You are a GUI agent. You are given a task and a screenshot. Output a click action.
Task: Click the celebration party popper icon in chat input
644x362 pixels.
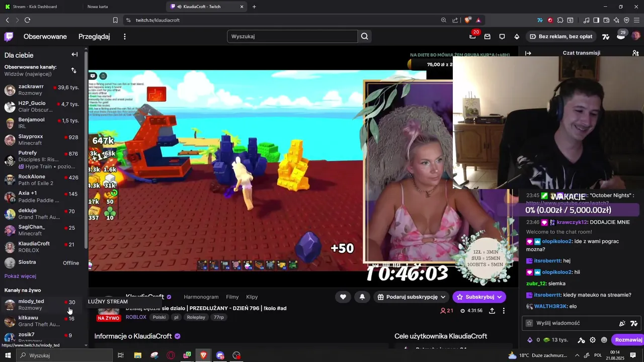pos(622,323)
